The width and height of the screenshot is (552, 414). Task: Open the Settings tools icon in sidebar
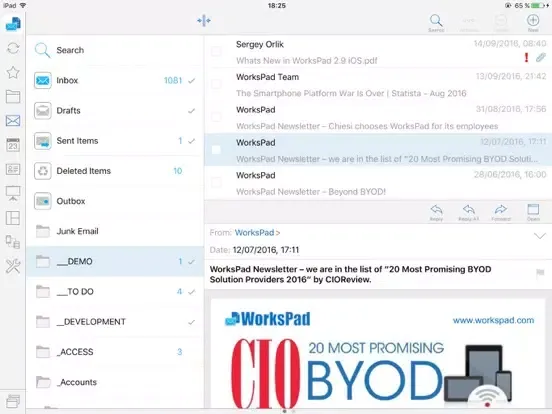pos(13,266)
